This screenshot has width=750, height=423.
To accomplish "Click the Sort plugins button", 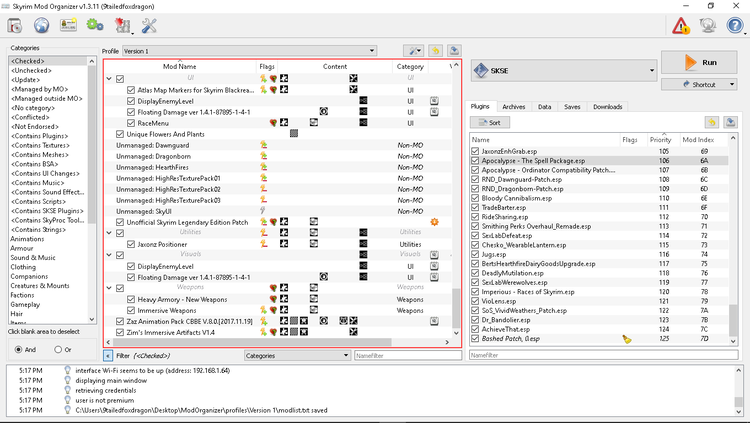I will [490, 122].
